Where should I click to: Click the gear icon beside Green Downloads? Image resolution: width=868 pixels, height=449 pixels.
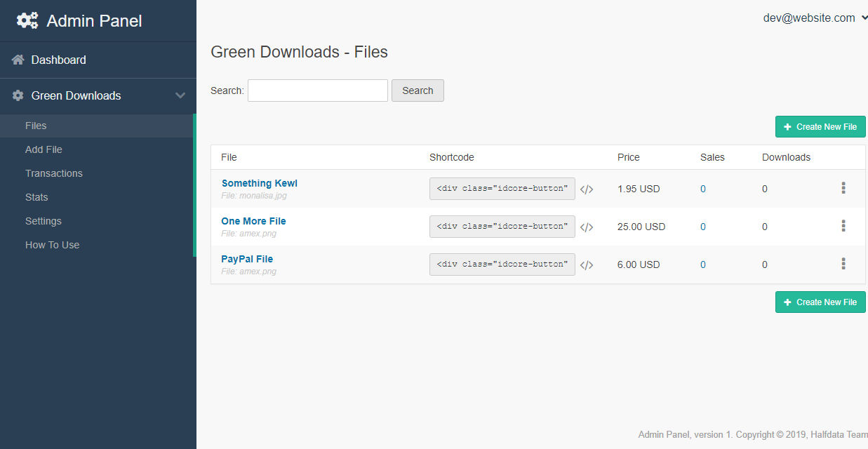click(x=17, y=95)
